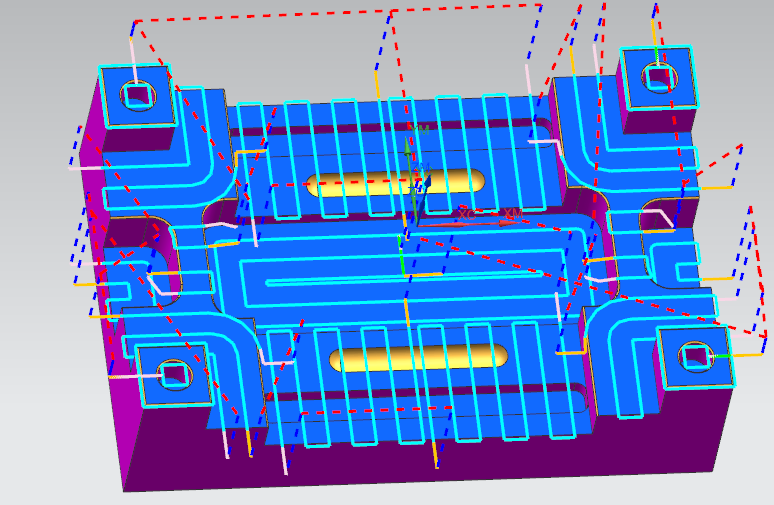Image resolution: width=774 pixels, height=505 pixels.
Task: Pick the hole in the bottom-left corner boss
Action: click(x=174, y=374)
